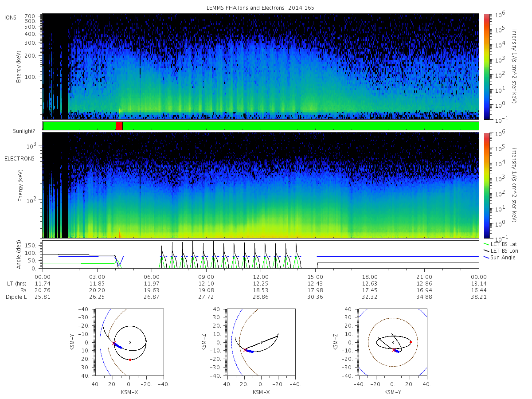
Task: Select the Dipole L value 25.81
Action: (x=42, y=297)
